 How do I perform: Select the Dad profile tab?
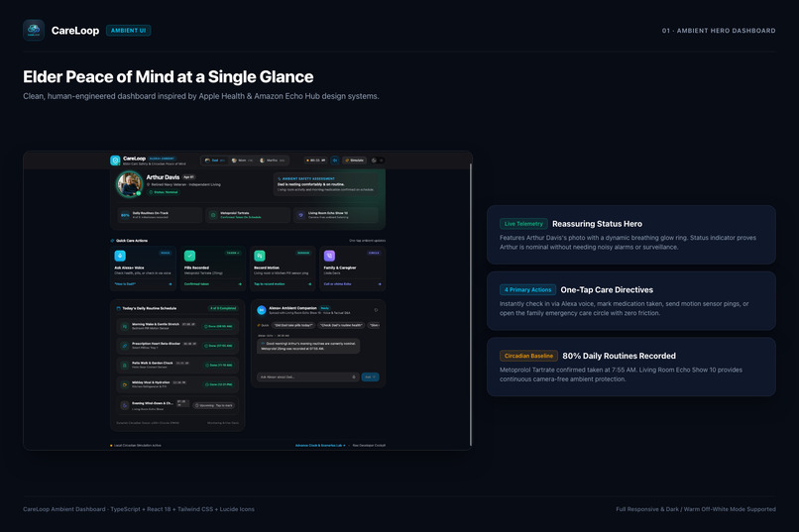pyautogui.click(x=214, y=160)
